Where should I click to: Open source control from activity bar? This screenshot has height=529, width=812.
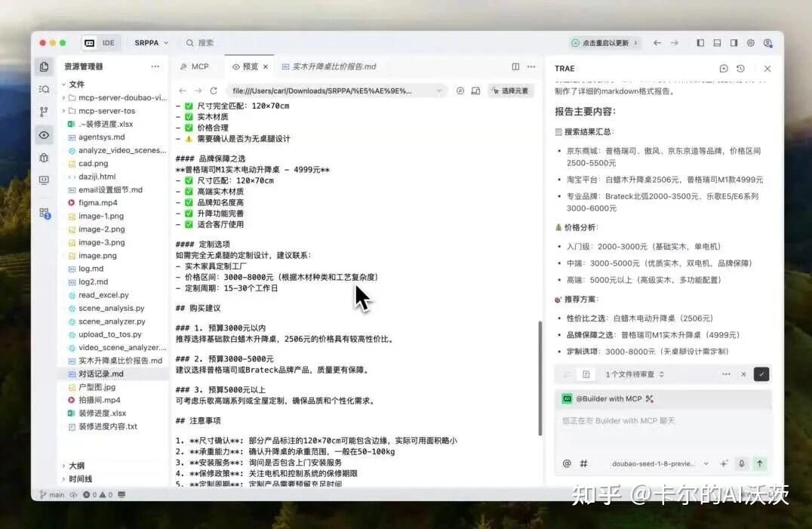point(44,111)
